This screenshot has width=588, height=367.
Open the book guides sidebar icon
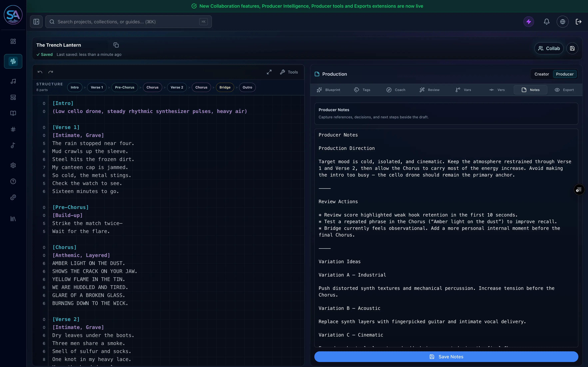(13, 113)
